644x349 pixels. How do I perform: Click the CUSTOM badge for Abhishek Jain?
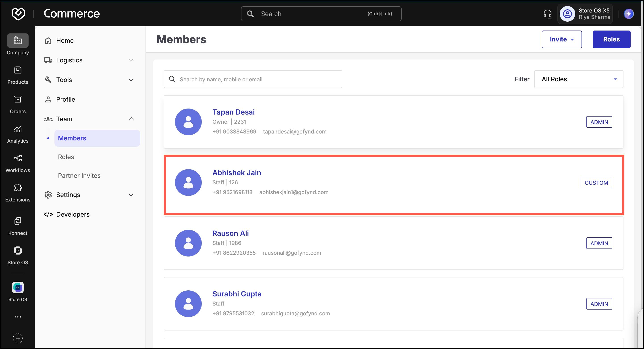(596, 183)
